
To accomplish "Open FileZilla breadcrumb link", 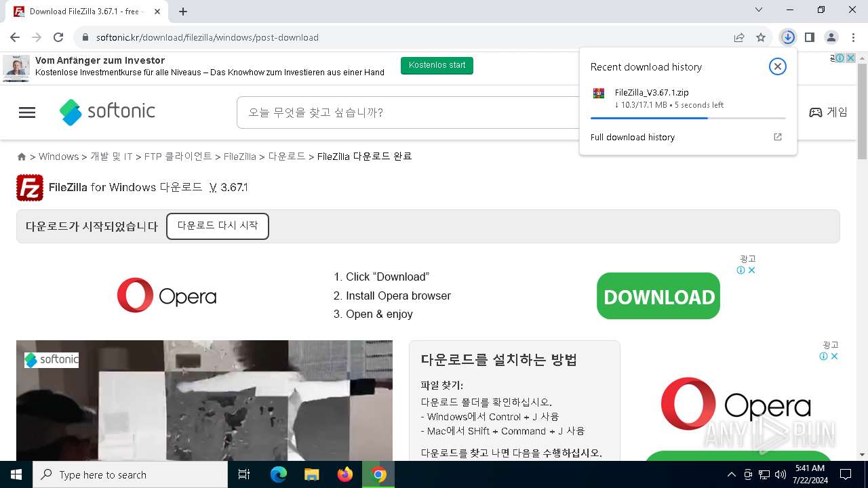I will coord(239,157).
